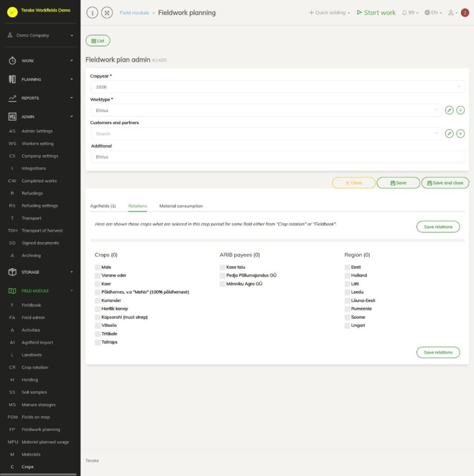This screenshot has height=476, width=474.
Task: Open Admin Settings in sidebar
Action: point(37,131)
